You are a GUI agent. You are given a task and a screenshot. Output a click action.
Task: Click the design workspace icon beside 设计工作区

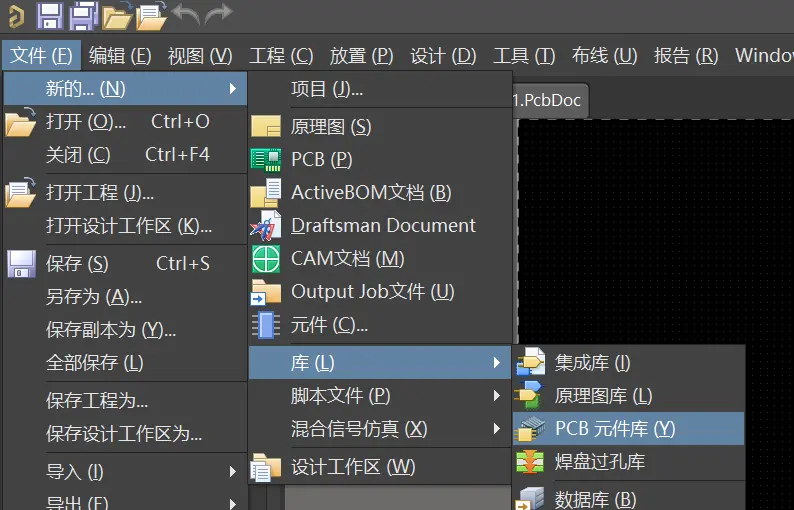click(266, 466)
